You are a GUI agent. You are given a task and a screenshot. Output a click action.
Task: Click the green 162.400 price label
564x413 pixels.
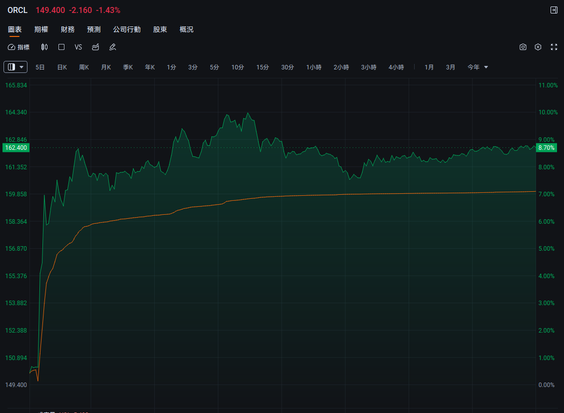(16, 148)
